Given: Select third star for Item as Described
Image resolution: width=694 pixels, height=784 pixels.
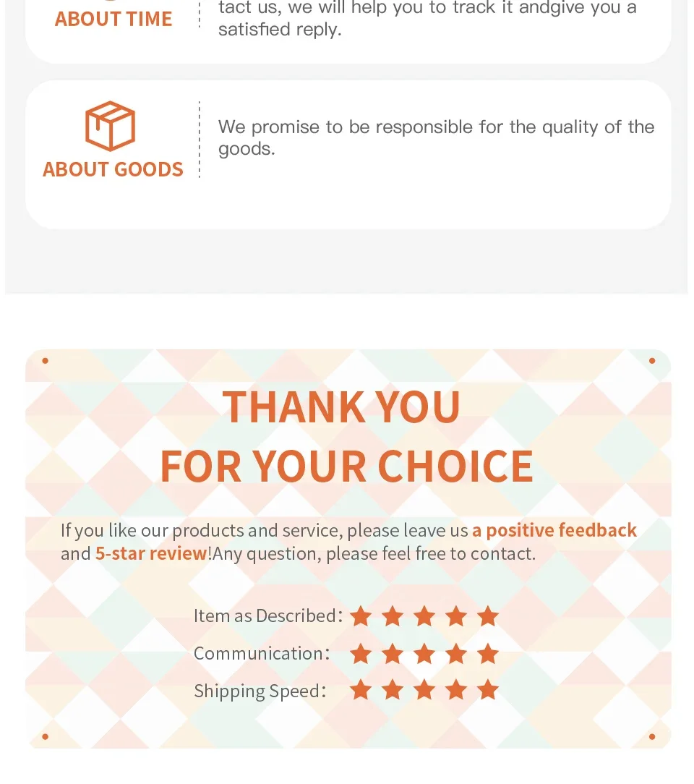Looking at the screenshot, I should point(424,616).
